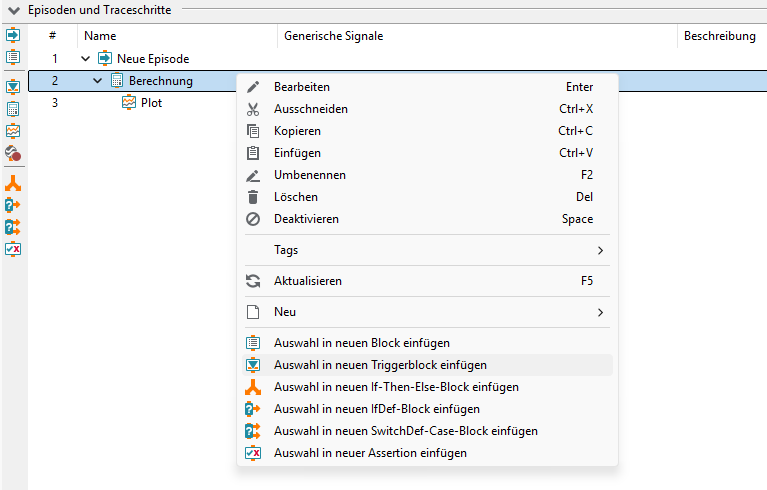Open the Neu submenu arrow

point(600,312)
